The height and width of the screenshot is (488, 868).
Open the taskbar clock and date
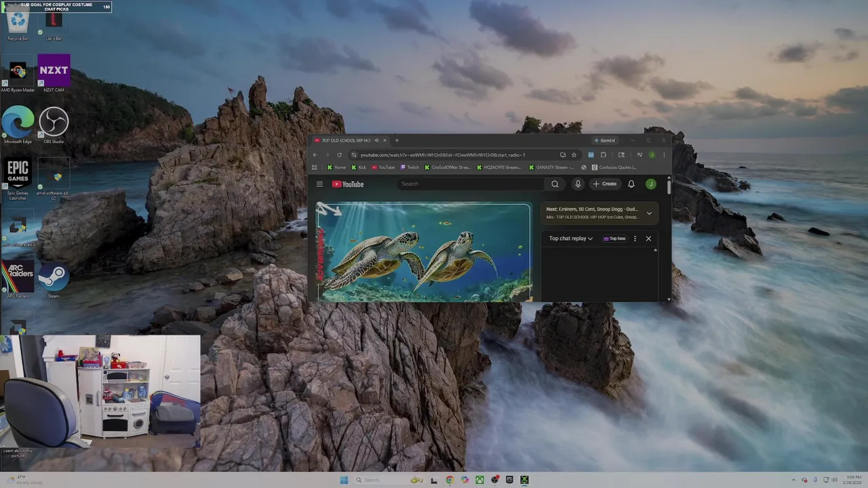(x=853, y=480)
